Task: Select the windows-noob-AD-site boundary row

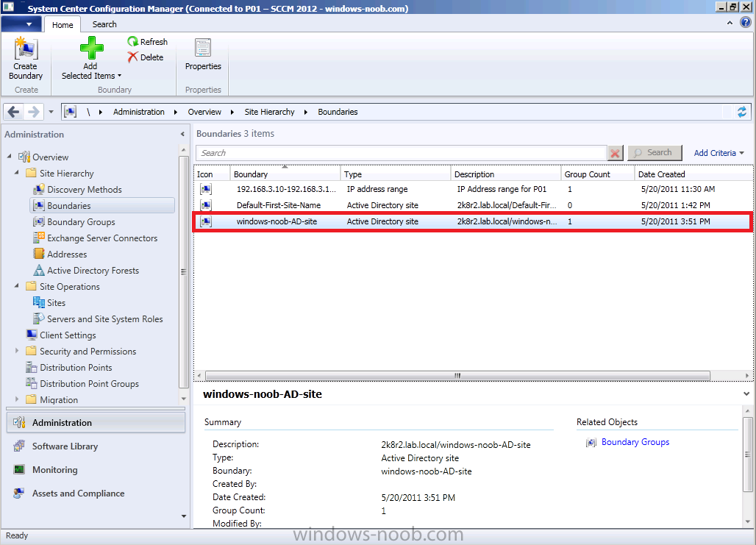Action: tap(472, 221)
